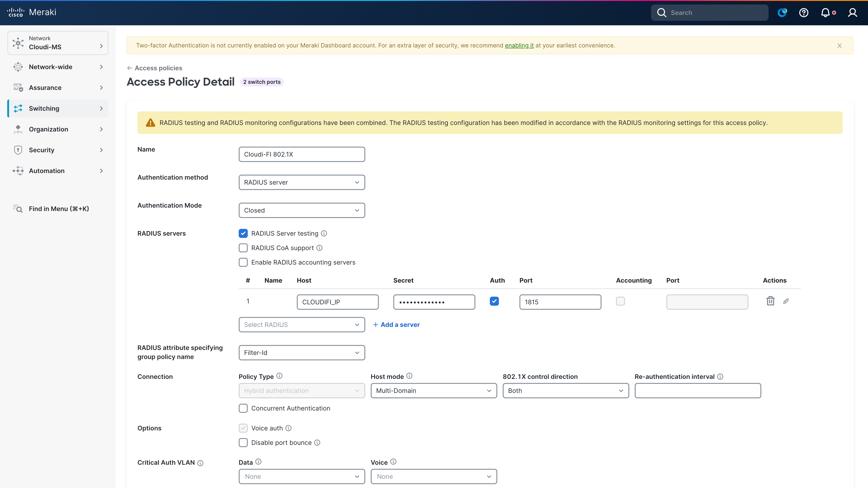The height and width of the screenshot is (488, 868).
Task: Open Authentication Mode dropdown showing Closed
Action: [x=302, y=210]
